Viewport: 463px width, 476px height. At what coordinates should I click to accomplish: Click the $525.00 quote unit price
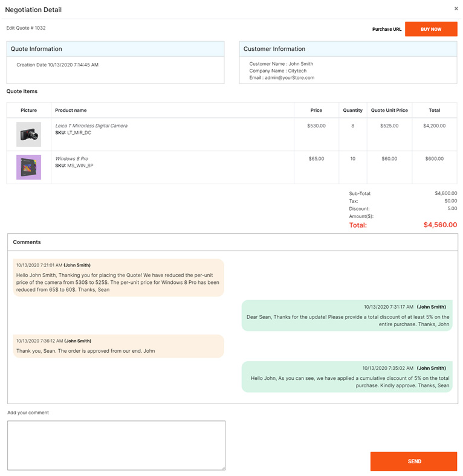[x=389, y=126]
